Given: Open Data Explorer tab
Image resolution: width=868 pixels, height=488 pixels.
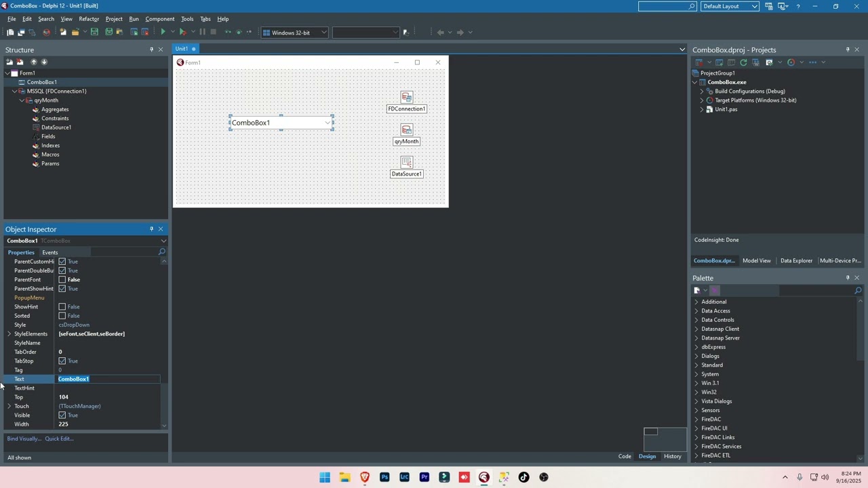Looking at the screenshot, I should (796, 260).
